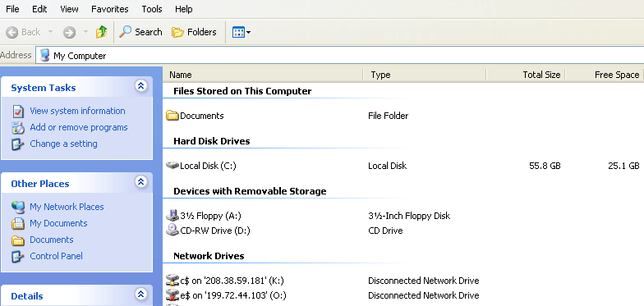Open Add or remove programs link
Screen dimensions: 644x306
coord(79,127)
